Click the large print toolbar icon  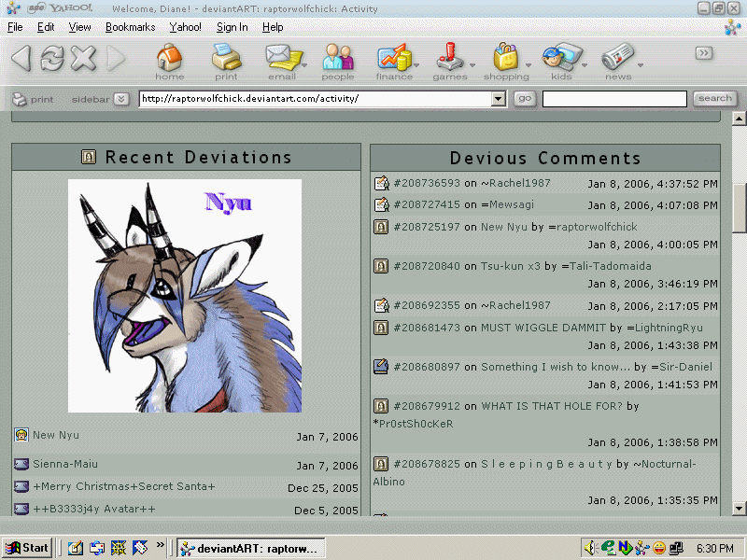[x=226, y=62]
